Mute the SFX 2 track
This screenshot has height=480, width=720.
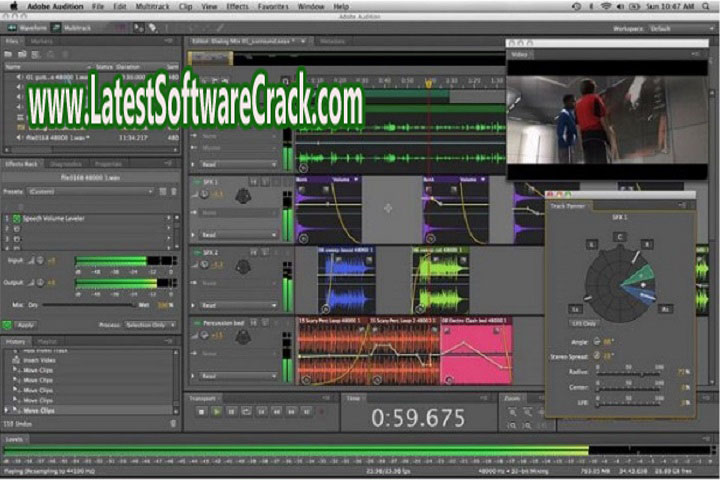pos(253,253)
